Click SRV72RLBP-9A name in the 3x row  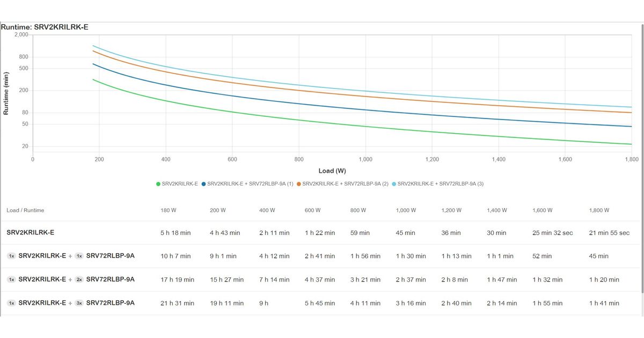(x=110, y=303)
